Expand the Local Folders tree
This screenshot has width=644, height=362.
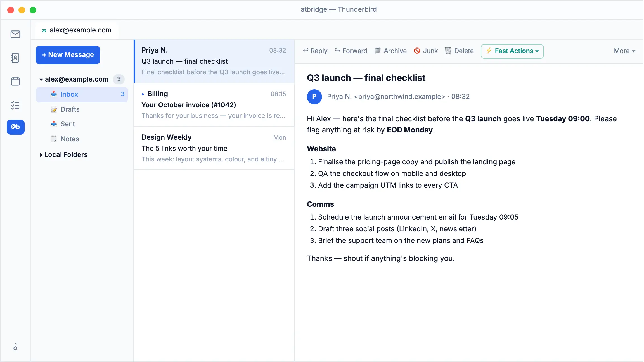(41, 155)
